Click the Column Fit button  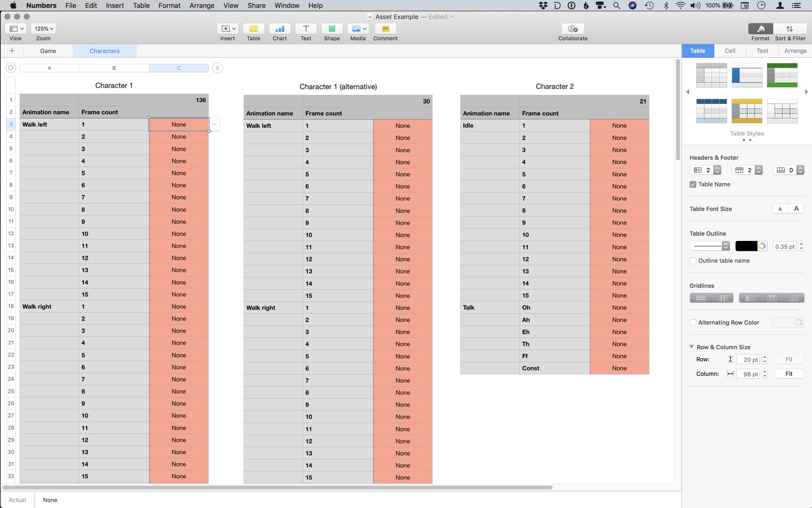[x=789, y=374]
